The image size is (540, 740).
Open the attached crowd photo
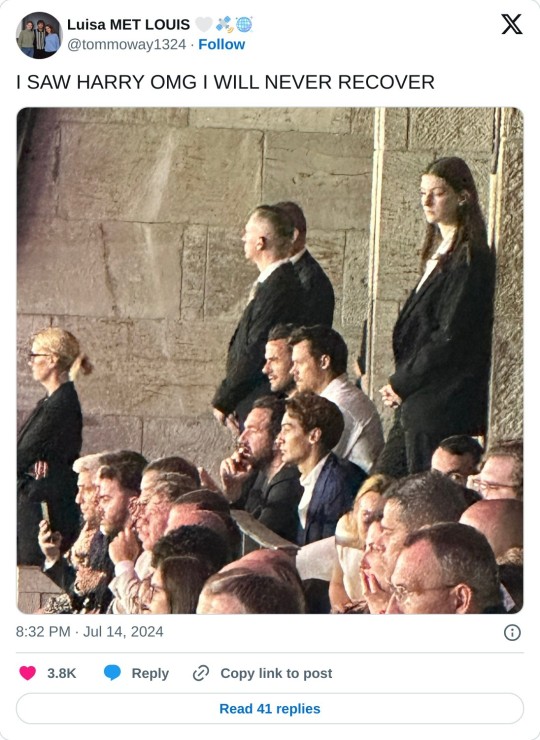coord(270,361)
